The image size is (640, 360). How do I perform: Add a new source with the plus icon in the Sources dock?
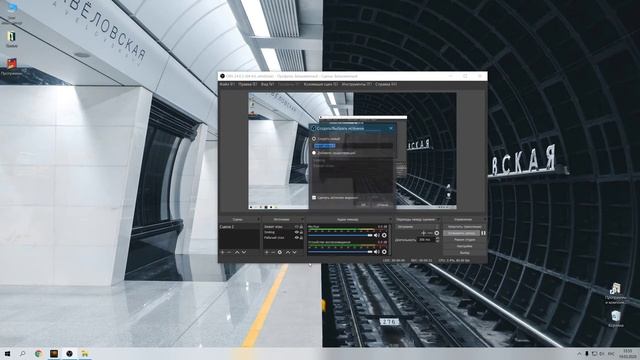point(267,252)
